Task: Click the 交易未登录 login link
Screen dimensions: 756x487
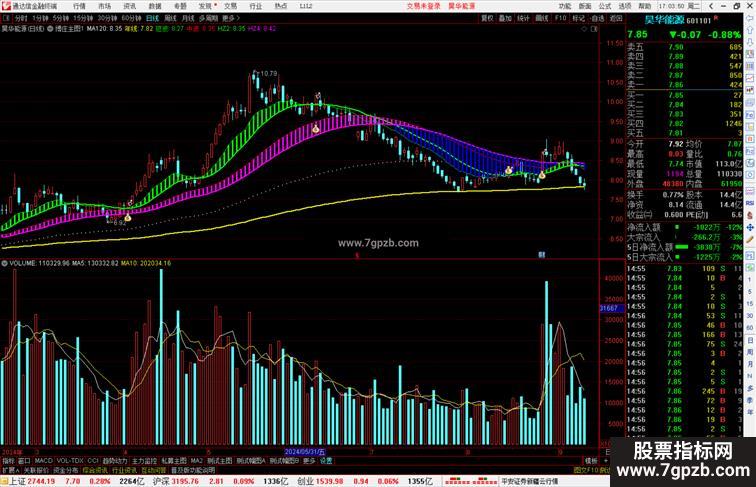Action: tap(423, 6)
